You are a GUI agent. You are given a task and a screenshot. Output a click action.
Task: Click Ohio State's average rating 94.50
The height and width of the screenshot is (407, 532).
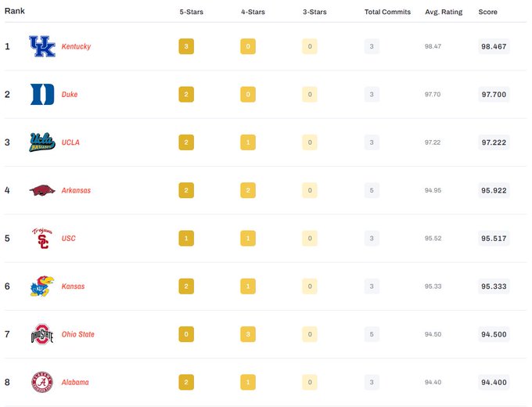pos(433,334)
